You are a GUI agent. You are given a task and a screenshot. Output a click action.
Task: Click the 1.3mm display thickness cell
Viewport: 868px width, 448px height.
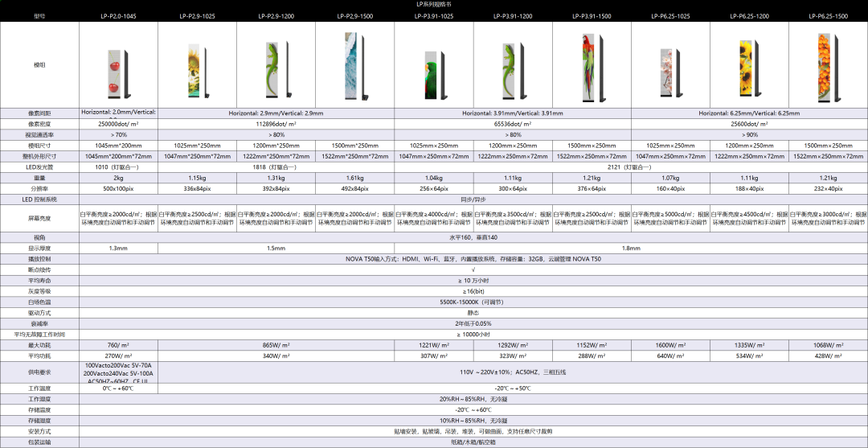click(x=118, y=249)
